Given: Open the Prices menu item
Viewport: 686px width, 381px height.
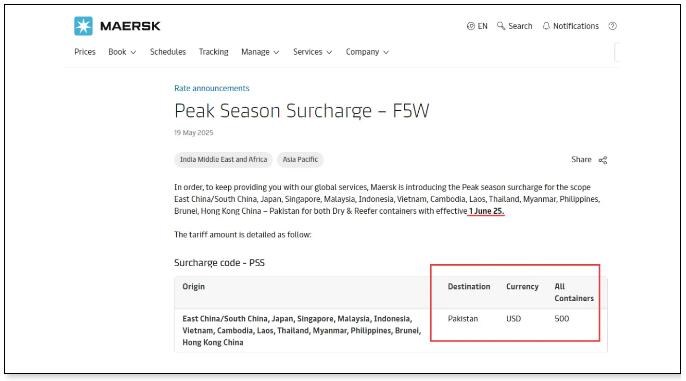Looking at the screenshot, I should pos(85,52).
